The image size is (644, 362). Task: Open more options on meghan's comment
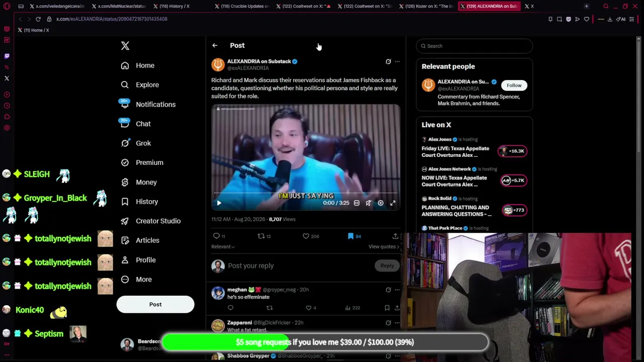397,290
